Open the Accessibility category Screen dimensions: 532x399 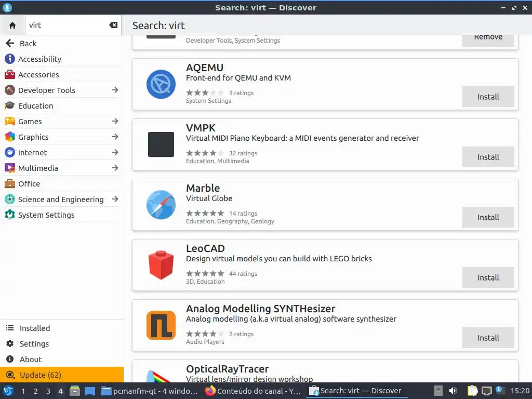coord(62,59)
